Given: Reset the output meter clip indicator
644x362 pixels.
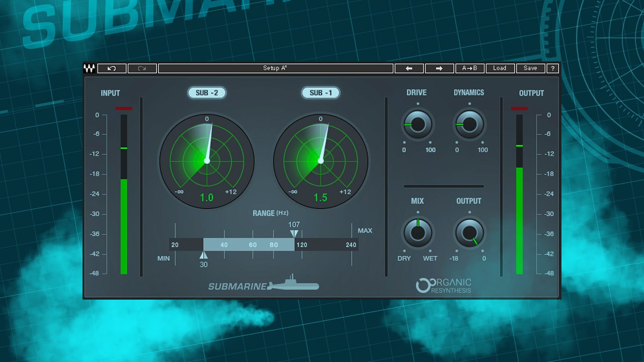Looking at the screenshot, I should tap(519, 108).
